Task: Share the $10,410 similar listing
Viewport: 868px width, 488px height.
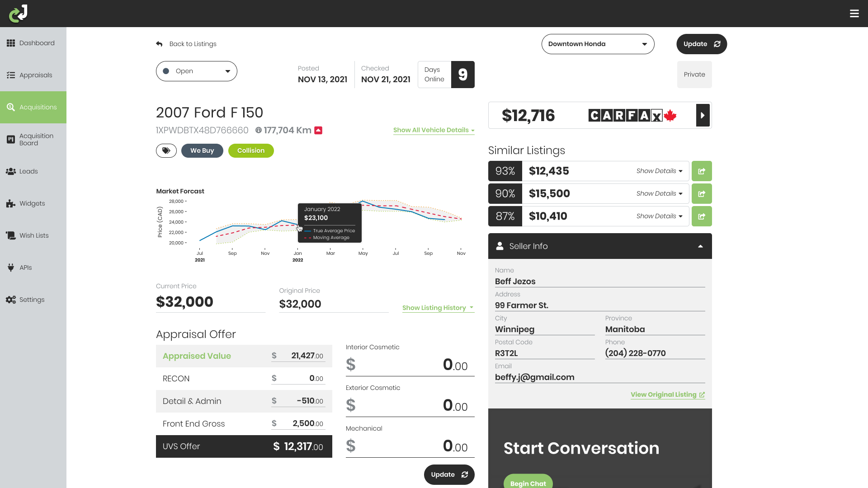Action: (702, 216)
